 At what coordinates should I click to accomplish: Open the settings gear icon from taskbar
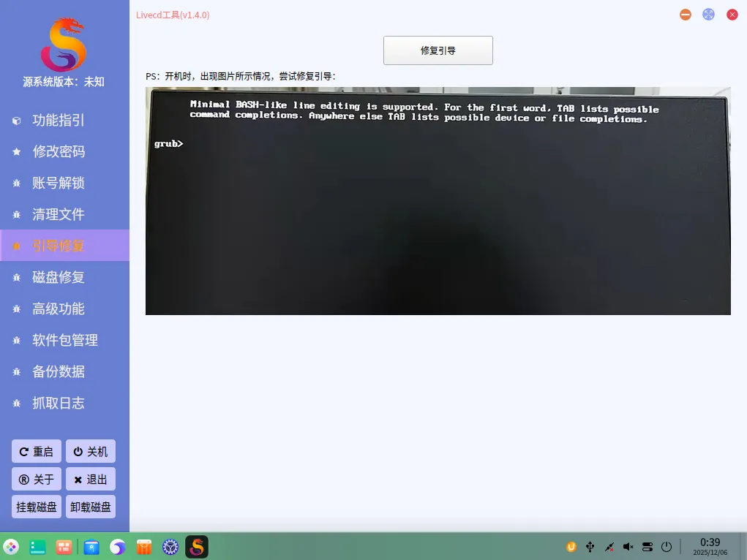(170, 546)
